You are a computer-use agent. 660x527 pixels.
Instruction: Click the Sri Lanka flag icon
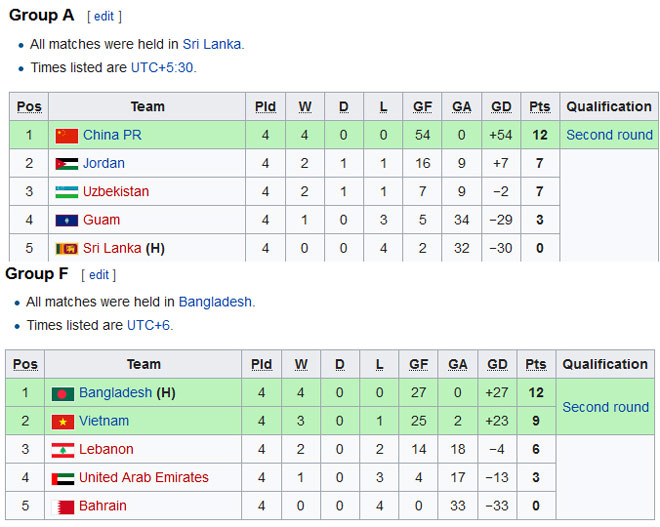66,248
